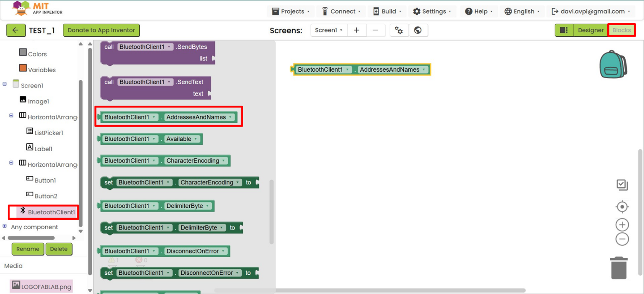This screenshot has width=644, height=294.
Task: Open the davi.avpi@gmail.com account menu
Action: (x=591, y=12)
